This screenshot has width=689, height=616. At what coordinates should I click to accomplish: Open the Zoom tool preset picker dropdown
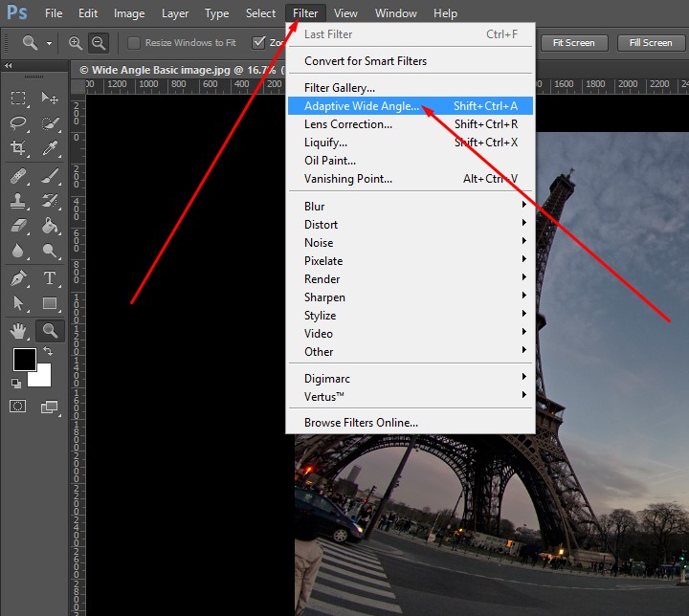(49, 43)
